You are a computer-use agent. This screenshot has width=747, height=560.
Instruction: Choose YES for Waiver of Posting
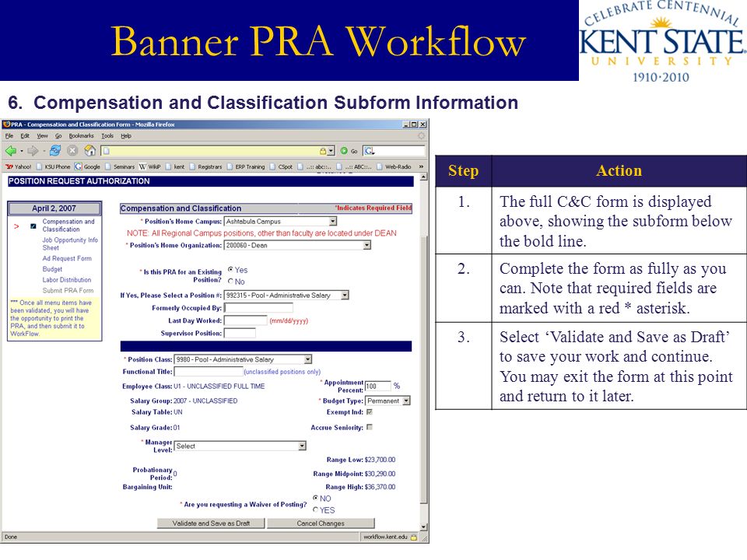315,510
